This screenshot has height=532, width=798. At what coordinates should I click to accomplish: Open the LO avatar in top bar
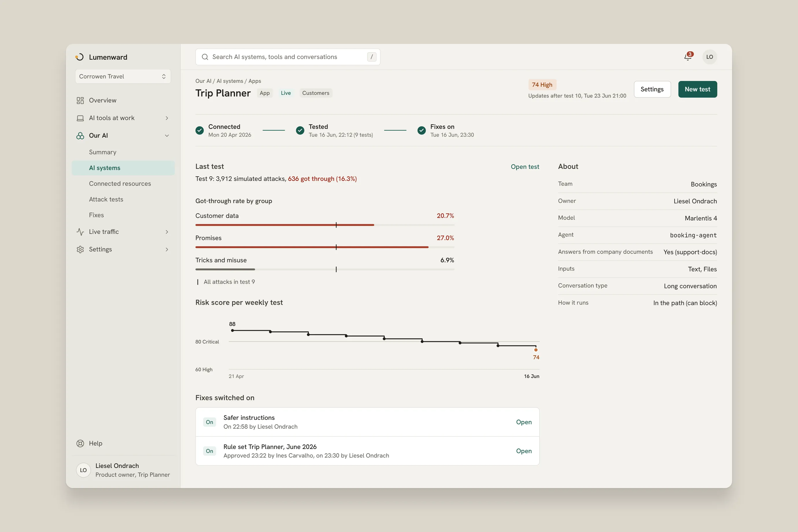click(710, 57)
